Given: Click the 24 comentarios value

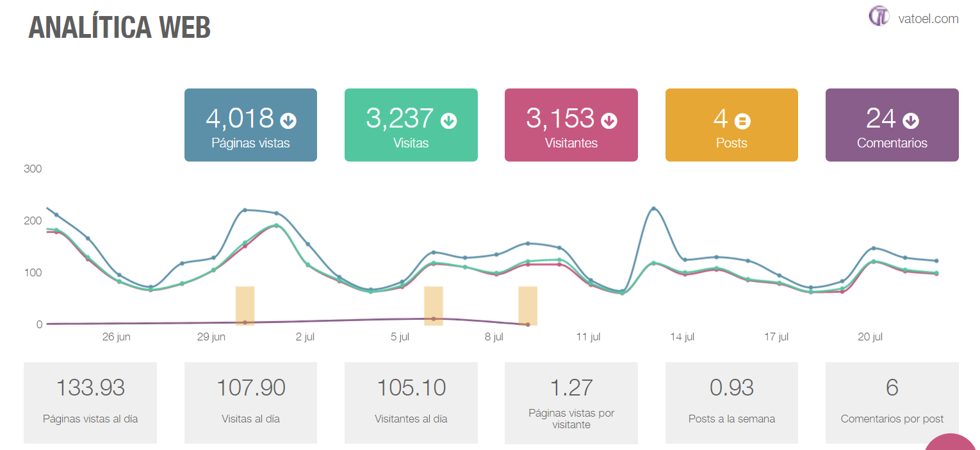Looking at the screenshot, I should tap(881, 119).
